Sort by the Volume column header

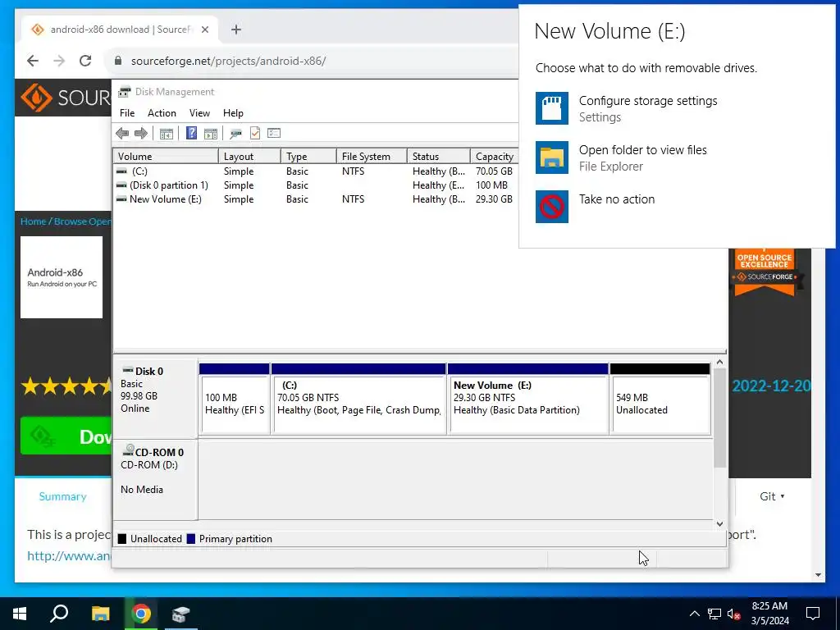pos(166,157)
